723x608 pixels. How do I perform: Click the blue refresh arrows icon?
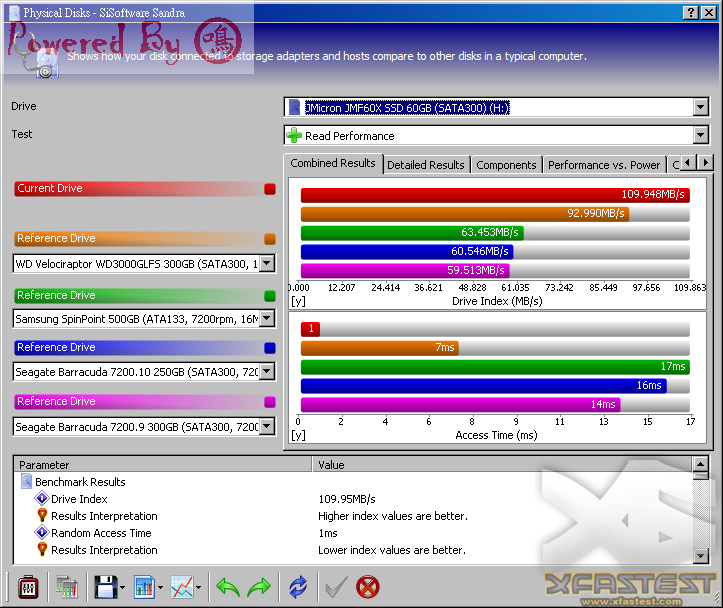pyautogui.click(x=298, y=587)
